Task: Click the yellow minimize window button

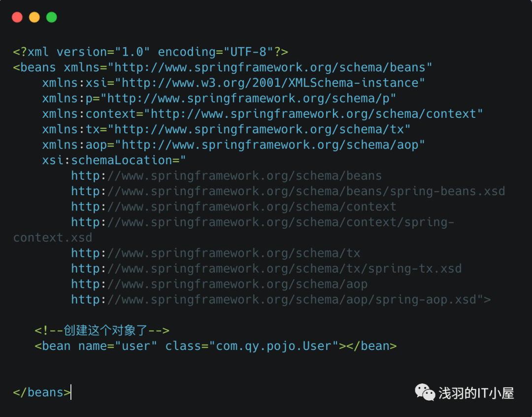Action: (x=34, y=18)
